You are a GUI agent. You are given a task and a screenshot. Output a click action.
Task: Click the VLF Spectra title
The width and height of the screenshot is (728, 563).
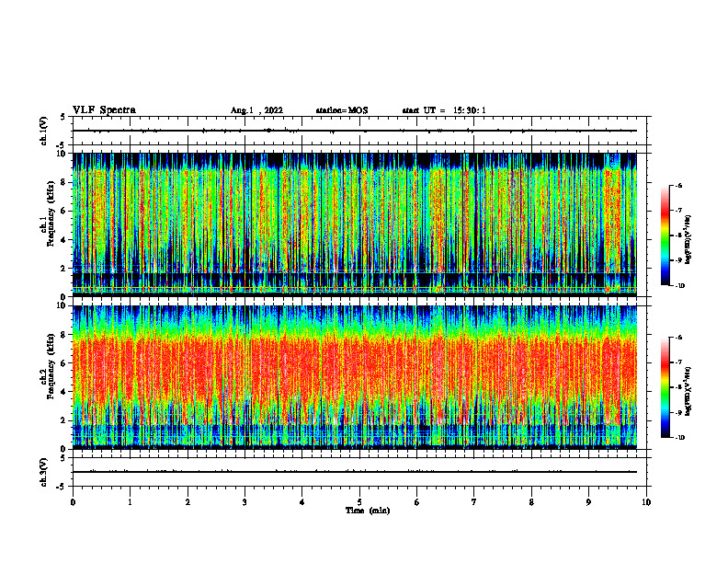[x=104, y=110]
